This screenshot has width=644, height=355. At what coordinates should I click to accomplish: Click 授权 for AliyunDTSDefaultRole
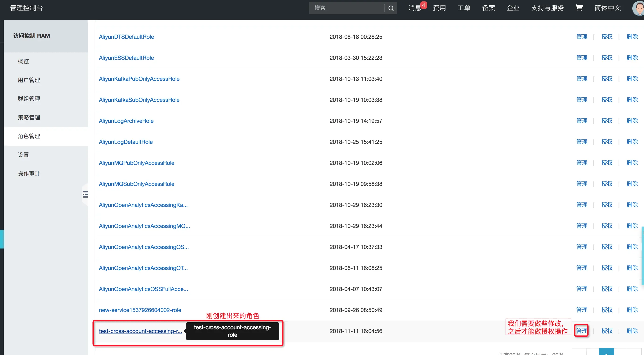point(607,37)
